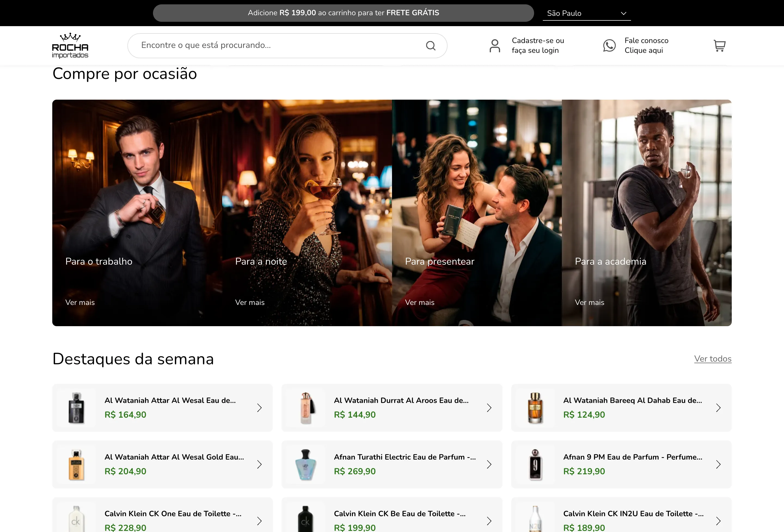Click the Attar Al Wesal black bottle image
784x532 pixels.
click(x=76, y=408)
